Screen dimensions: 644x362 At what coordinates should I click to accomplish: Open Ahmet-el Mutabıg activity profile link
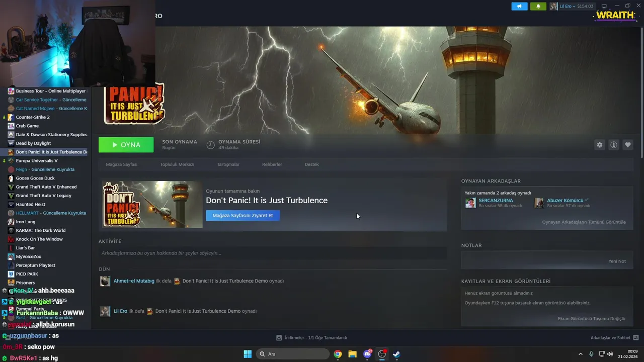point(134,281)
